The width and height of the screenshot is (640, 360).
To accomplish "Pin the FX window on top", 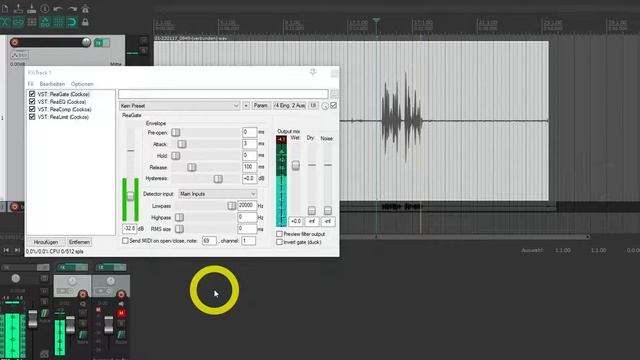I will click(313, 72).
